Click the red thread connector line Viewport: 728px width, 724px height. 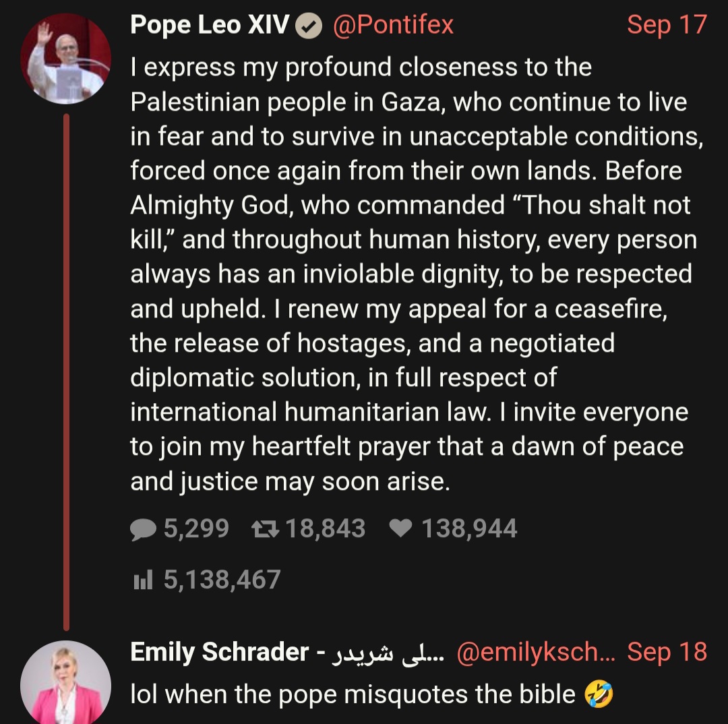(x=66, y=371)
